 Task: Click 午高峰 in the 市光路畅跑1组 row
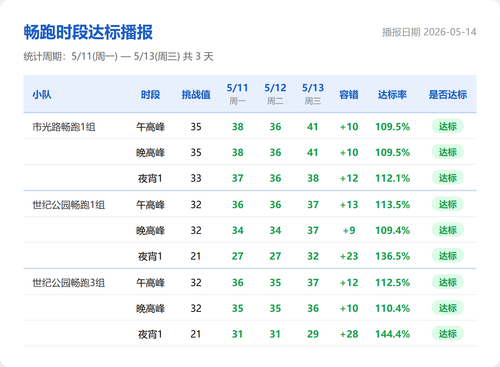click(150, 127)
